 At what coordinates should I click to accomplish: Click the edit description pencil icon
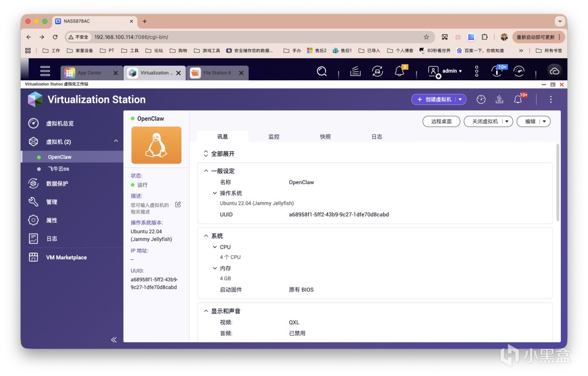tap(178, 204)
